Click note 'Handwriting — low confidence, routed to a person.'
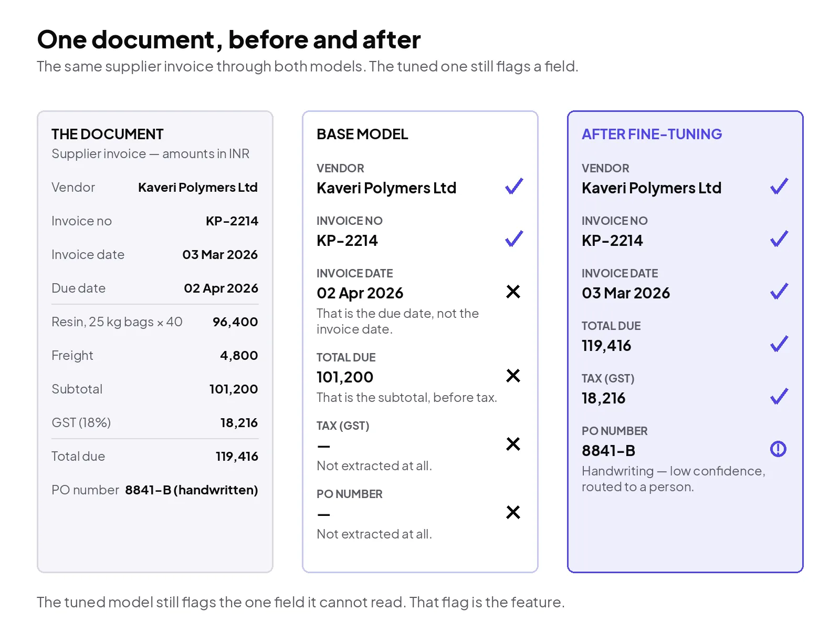Screen dimensions: 840x621 [x=674, y=479]
